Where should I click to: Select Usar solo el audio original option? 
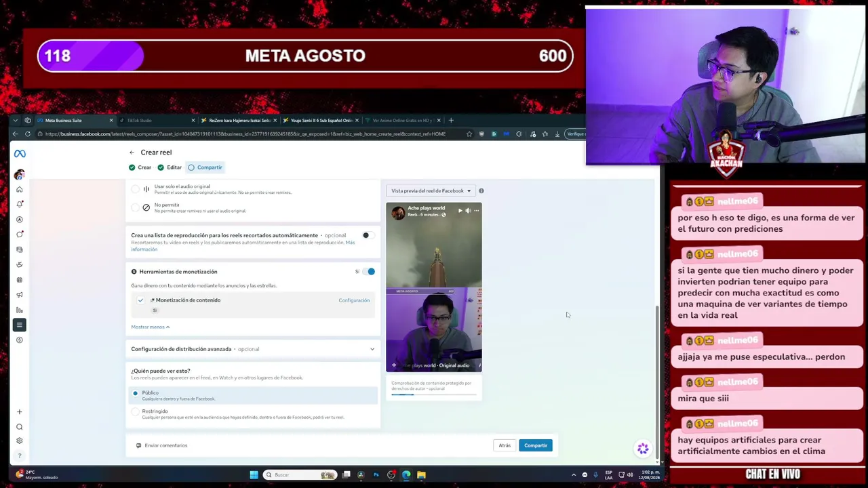click(135, 189)
